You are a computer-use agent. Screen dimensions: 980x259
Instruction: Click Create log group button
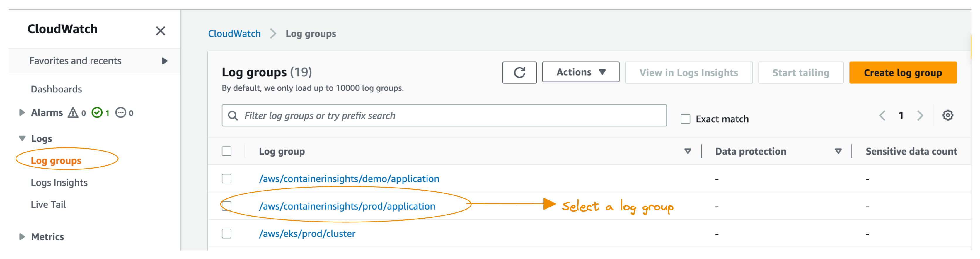point(903,73)
